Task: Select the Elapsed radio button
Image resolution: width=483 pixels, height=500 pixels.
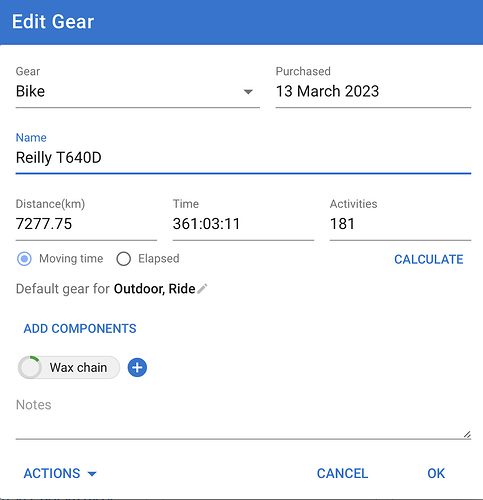Action: click(x=123, y=259)
